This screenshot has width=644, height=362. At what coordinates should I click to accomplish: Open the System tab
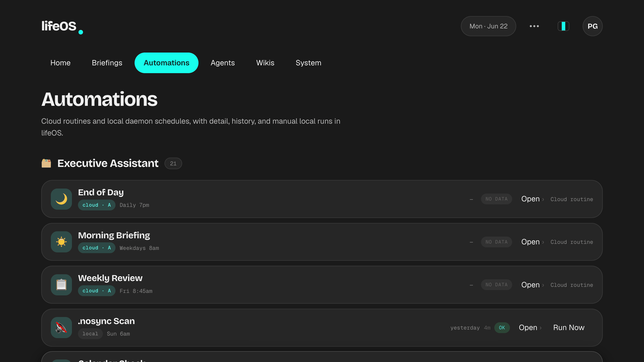click(308, 63)
